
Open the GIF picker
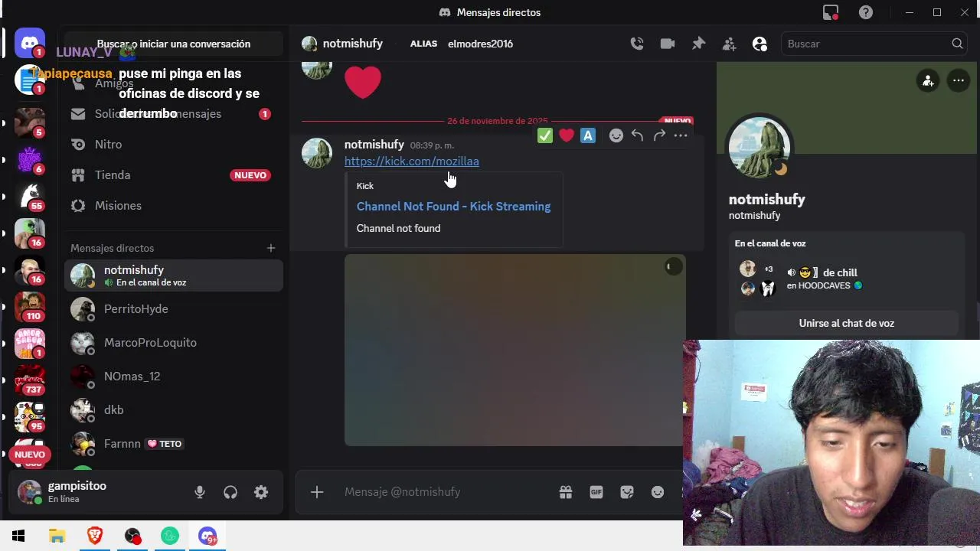tap(596, 492)
